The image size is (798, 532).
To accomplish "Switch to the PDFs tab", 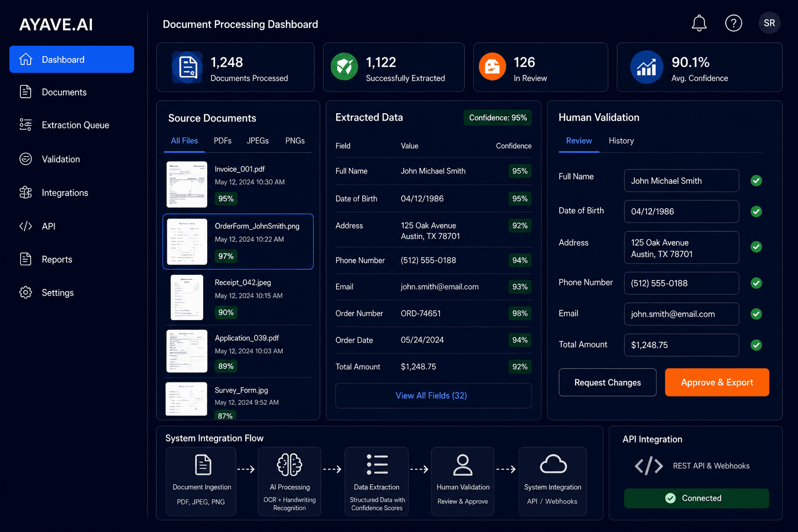I will [x=222, y=141].
